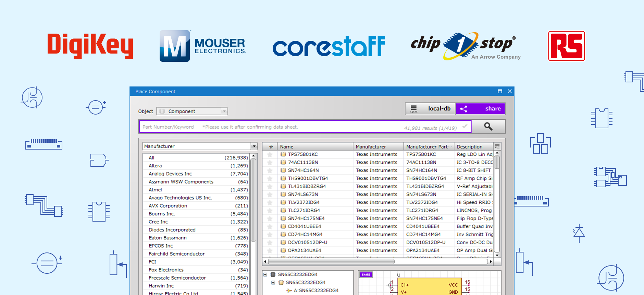Image resolution: width=644 pixels, height=295 pixels.
Task: Click the SHARE badge in preview pane
Action: tap(366, 275)
